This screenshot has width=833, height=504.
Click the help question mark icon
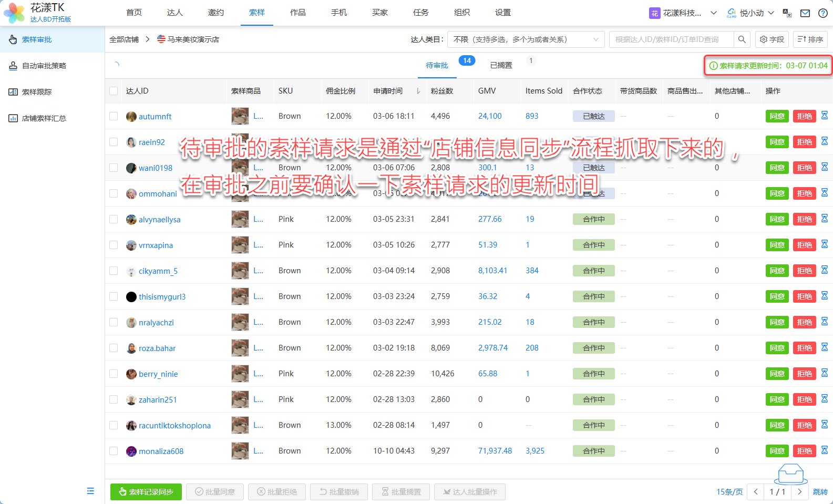click(x=822, y=13)
